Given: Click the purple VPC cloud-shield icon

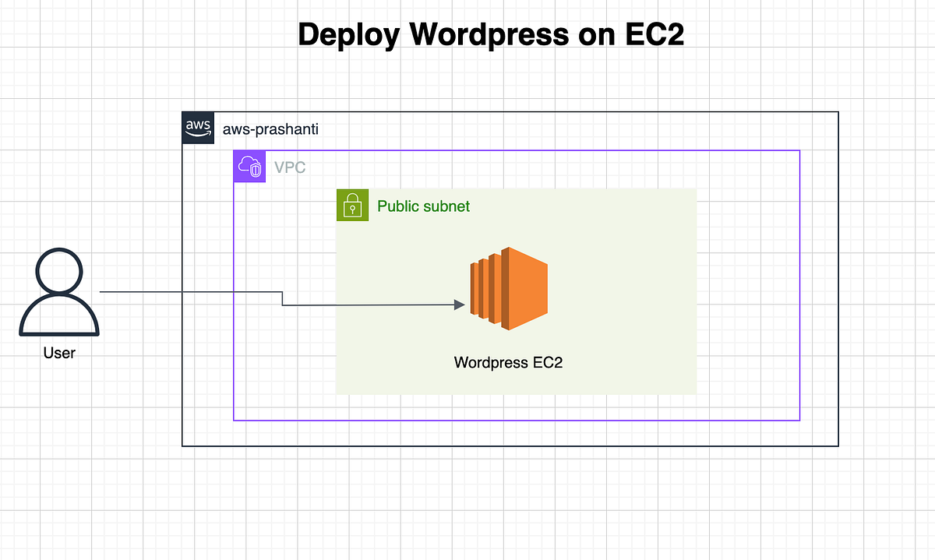Looking at the screenshot, I should pyautogui.click(x=249, y=166).
